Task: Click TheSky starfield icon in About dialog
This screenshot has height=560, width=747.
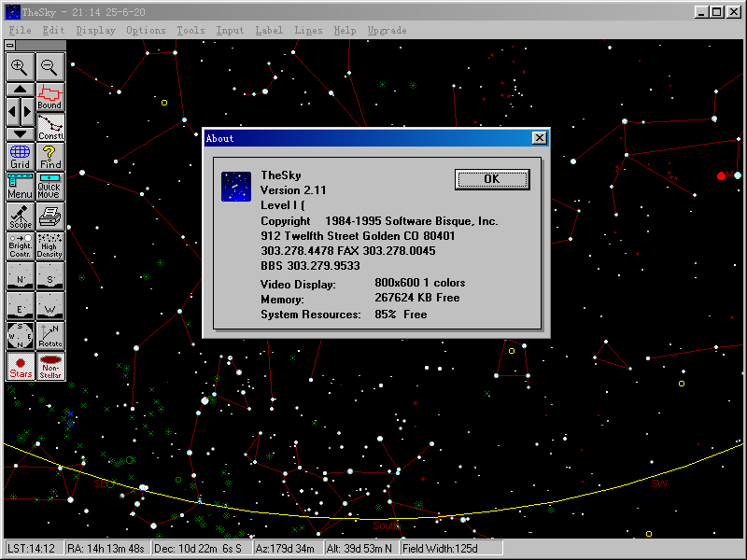Action: [x=236, y=187]
